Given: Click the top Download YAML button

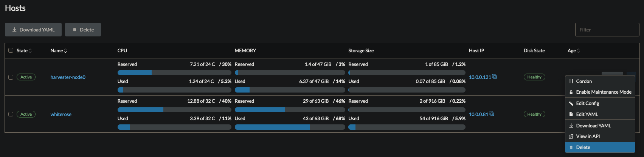Looking at the screenshot, I should coord(33,30).
